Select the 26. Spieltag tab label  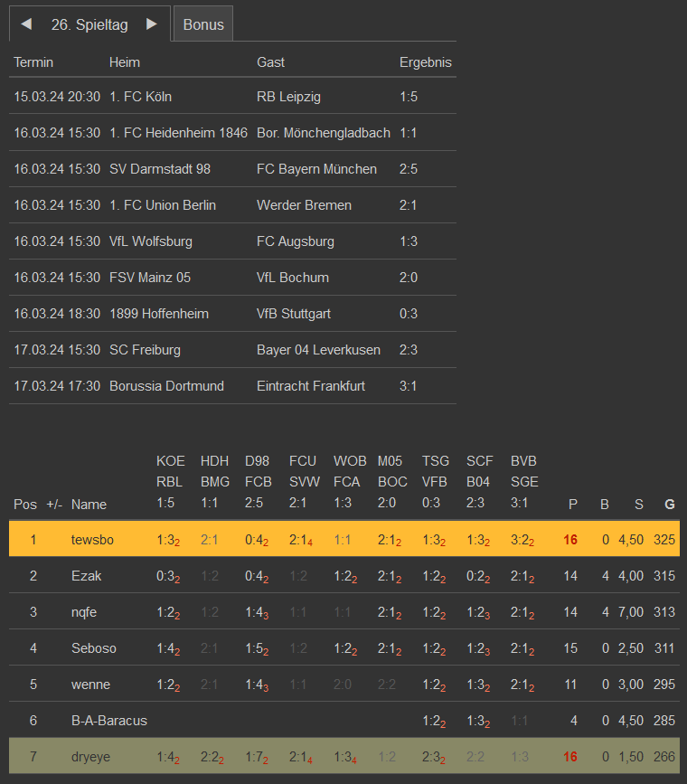(x=89, y=24)
